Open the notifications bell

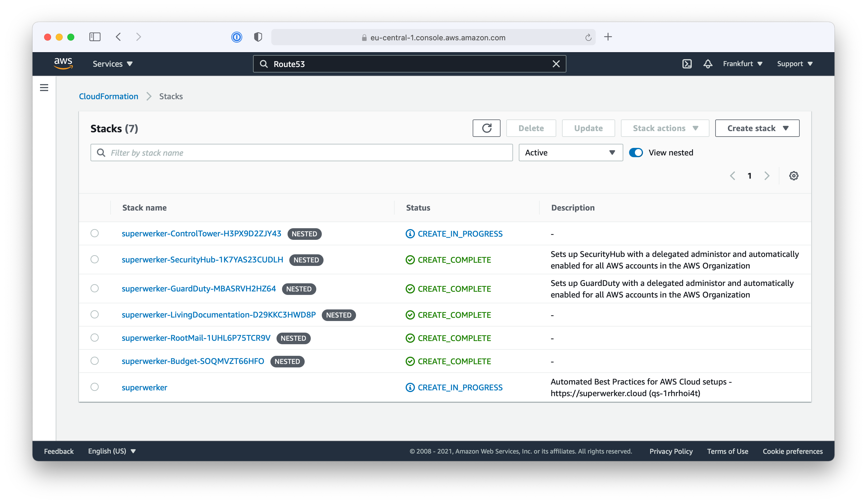coord(708,64)
